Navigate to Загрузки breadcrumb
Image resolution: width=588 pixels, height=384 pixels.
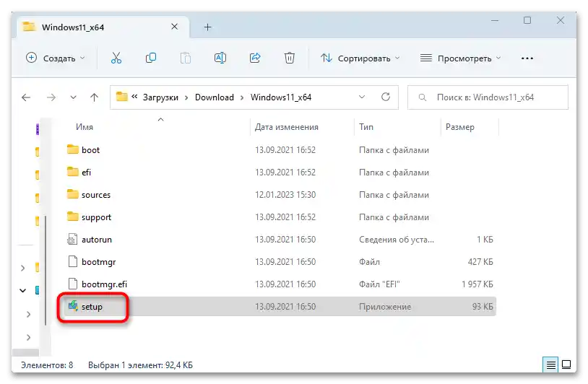pyautogui.click(x=160, y=97)
